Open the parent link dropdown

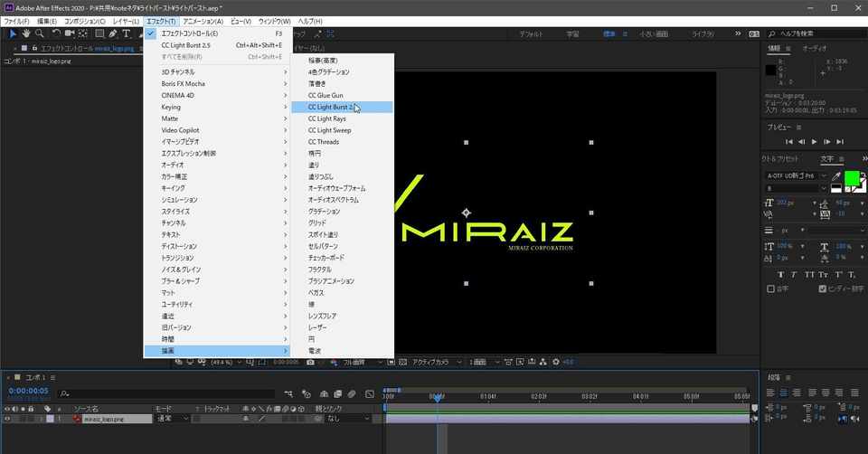point(347,419)
